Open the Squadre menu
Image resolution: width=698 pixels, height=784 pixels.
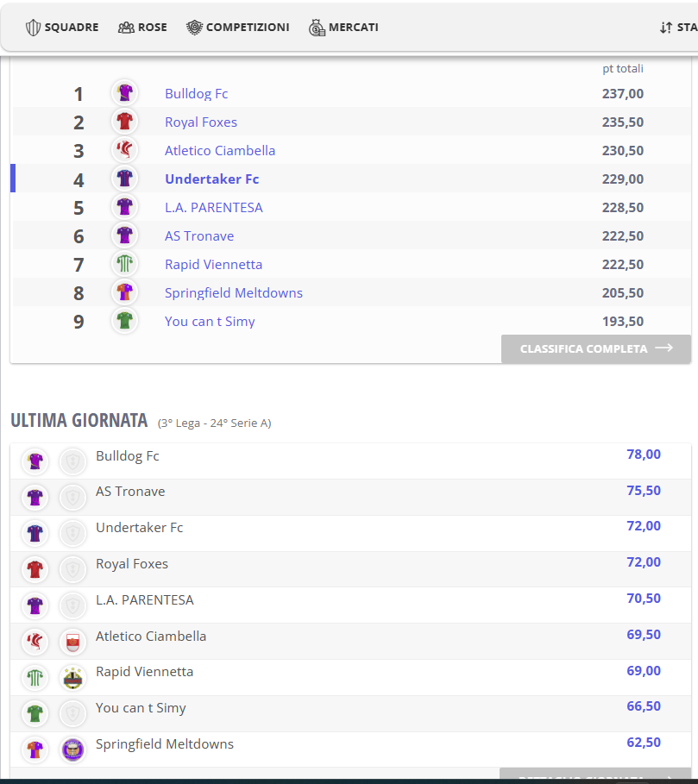[x=62, y=27]
